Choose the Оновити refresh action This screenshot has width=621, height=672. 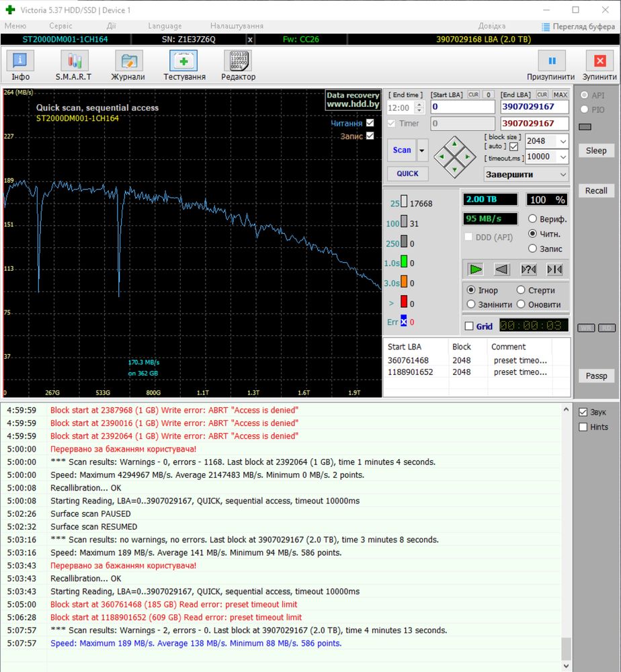click(x=521, y=304)
